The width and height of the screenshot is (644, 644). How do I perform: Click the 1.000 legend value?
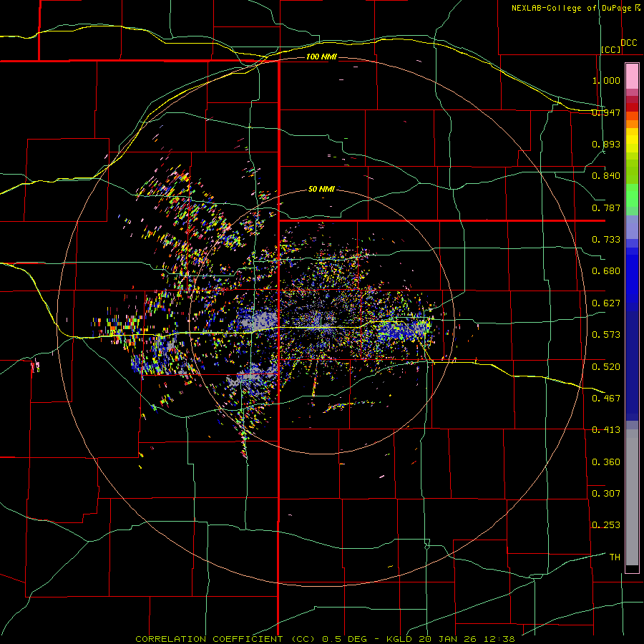[x=606, y=80]
